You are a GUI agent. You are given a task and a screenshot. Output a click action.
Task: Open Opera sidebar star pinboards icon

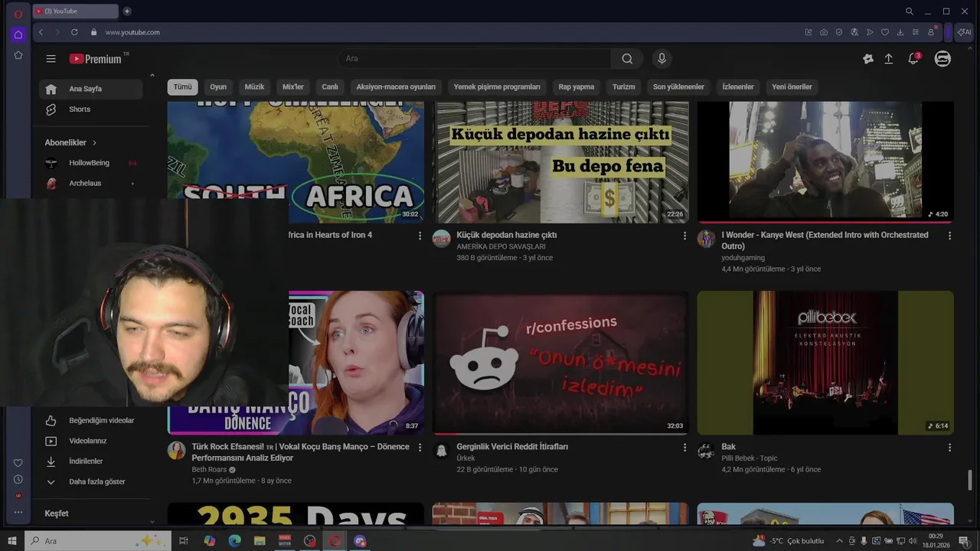18,55
